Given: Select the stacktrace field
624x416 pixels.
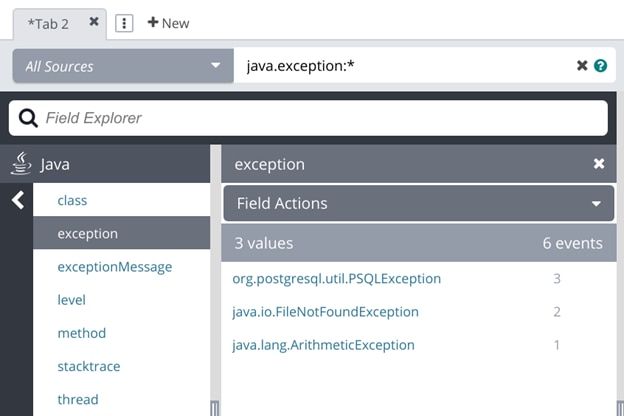Looking at the screenshot, I should tap(88, 366).
